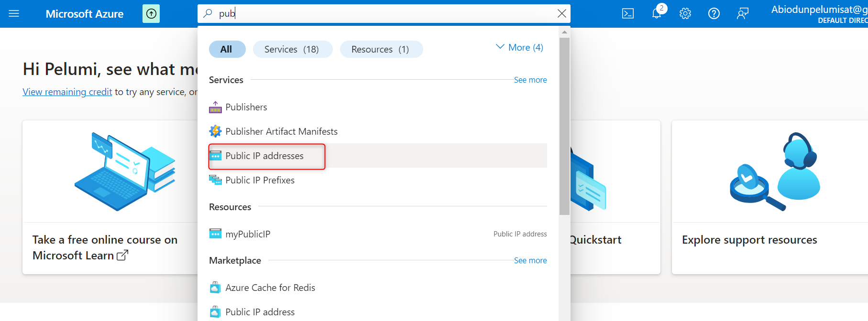Open portal settings gear

pos(685,14)
